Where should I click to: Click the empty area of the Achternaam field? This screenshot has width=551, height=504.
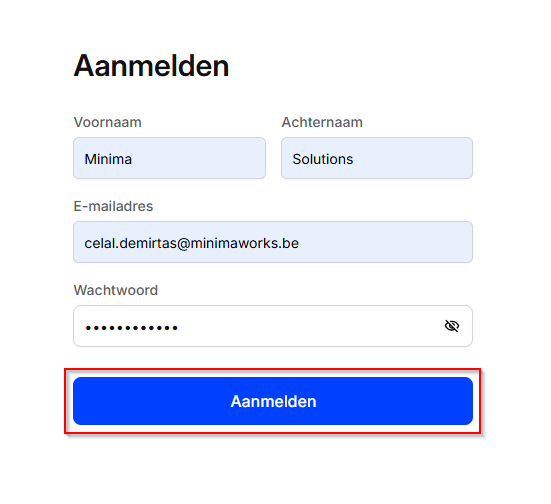click(411, 158)
